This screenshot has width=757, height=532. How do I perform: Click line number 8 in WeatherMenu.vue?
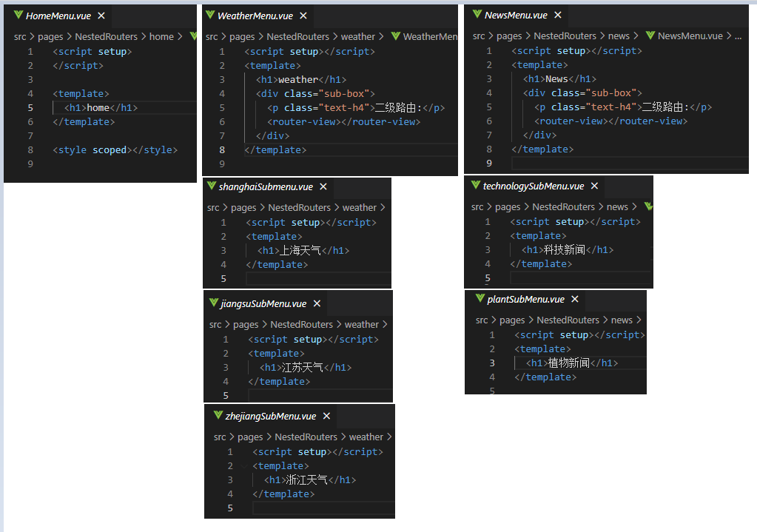pos(222,150)
